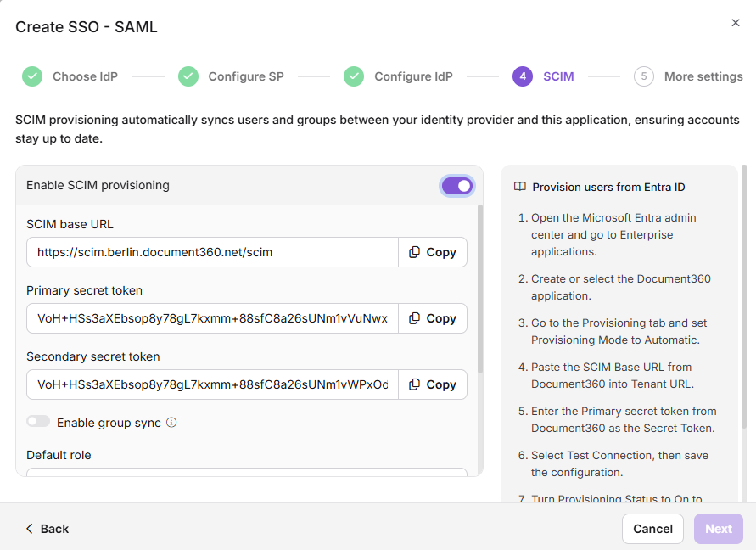Click in the Primary secret token field
756x550 pixels.
coord(213,318)
